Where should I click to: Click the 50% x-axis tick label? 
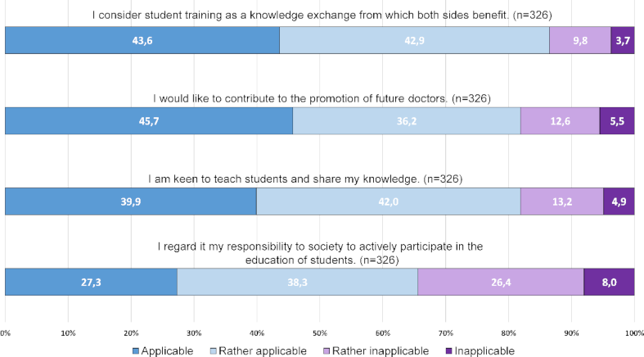320,332
